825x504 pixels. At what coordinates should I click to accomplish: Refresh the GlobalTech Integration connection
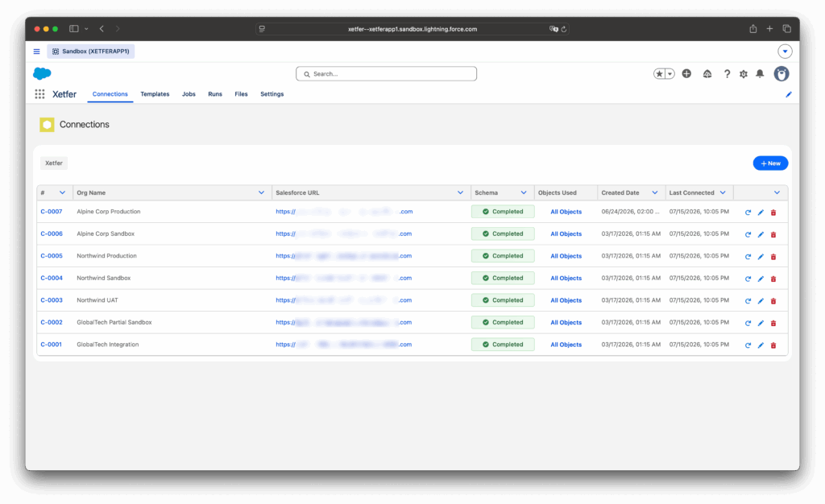point(748,345)
